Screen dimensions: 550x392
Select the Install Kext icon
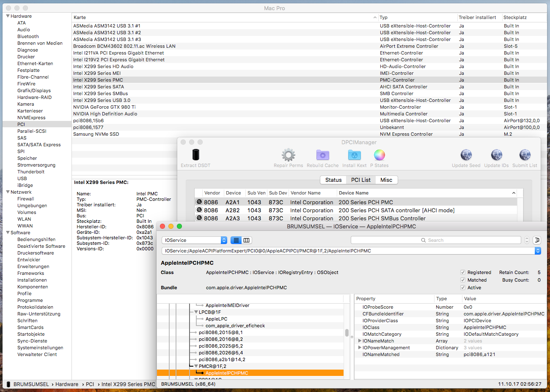355,155
